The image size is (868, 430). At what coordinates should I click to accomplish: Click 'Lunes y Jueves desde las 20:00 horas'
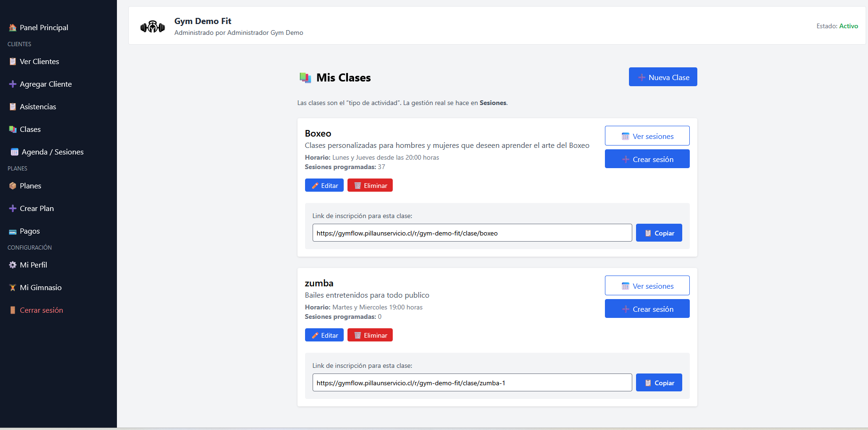pos(386,157)
